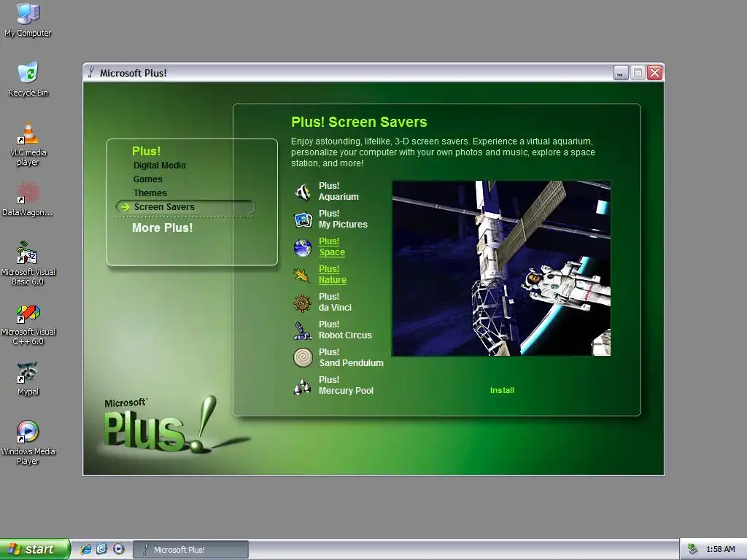Open the Games section
The height and width of the screenshot is (560, 747).
coord(147,179)
